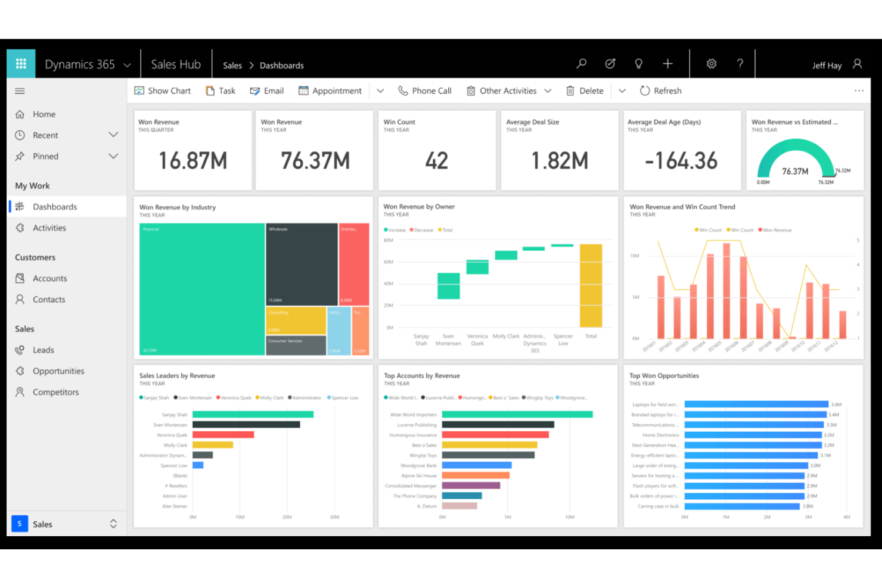
Task: Click Show Chart in the command bar
Action: pos(162,91)
